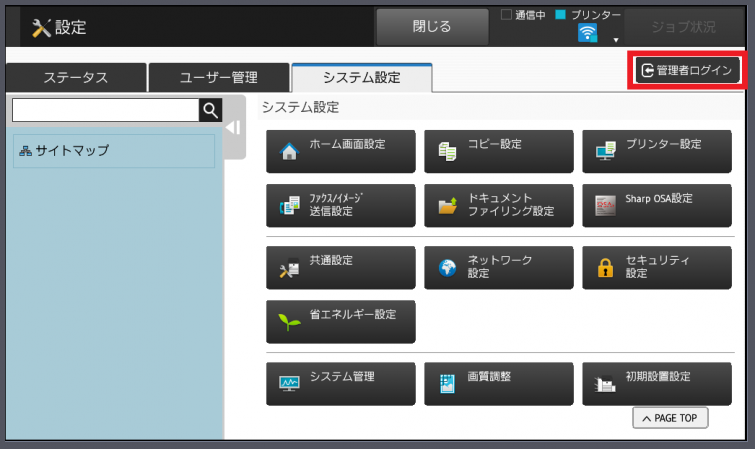Click the magnifier search button
755x449 pixels.
pos(210,110)
